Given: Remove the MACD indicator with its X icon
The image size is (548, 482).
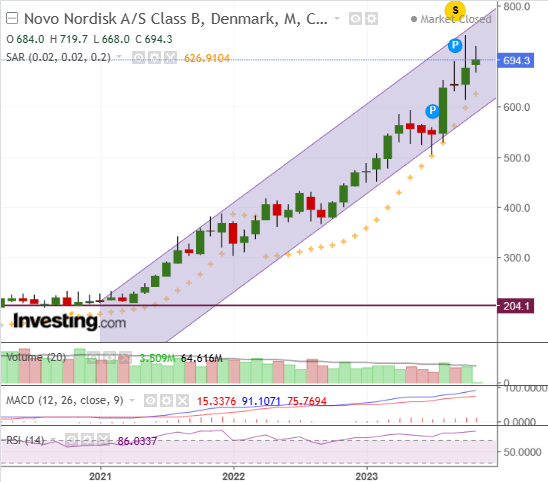Looking at the screenshot, I should [182, 401].
